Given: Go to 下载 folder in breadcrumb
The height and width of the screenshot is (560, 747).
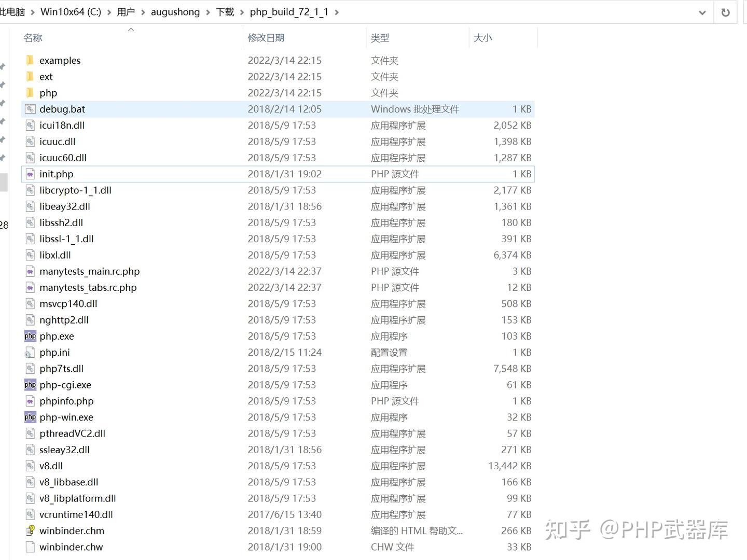Looking at the screenshot, I should 225,12.
